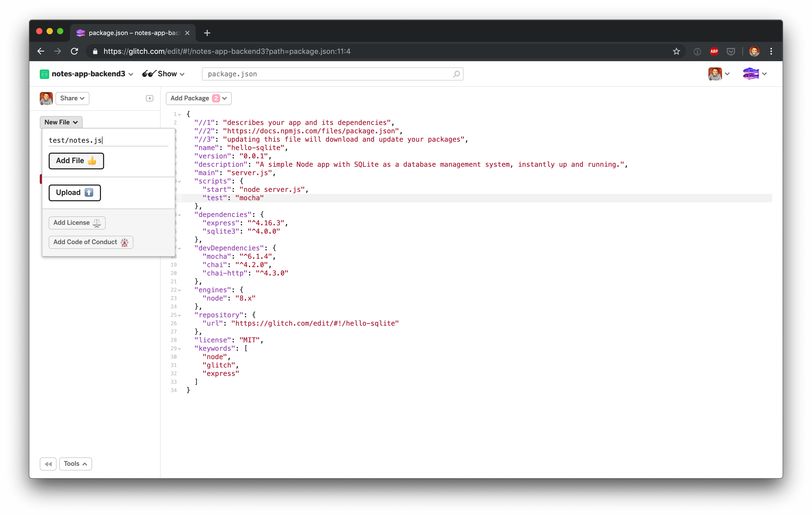Click the notes-app-backend3 project icon

(x=45, y=74)
